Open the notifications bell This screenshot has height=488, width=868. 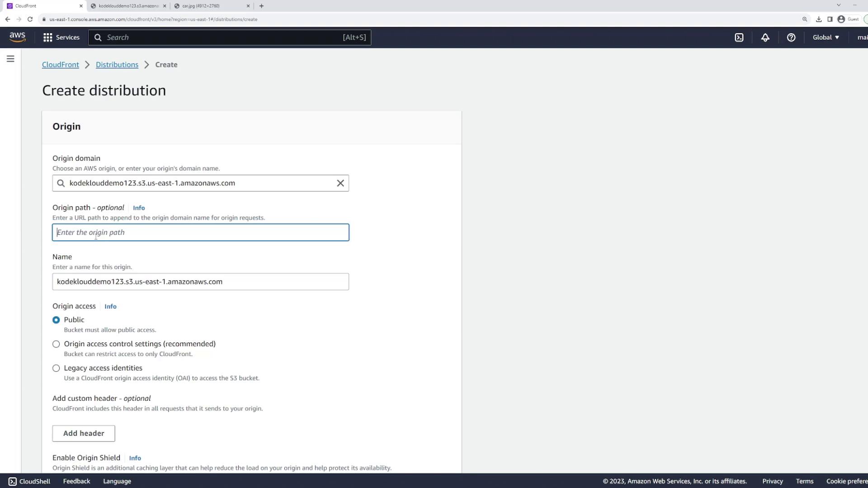[765, 38]
